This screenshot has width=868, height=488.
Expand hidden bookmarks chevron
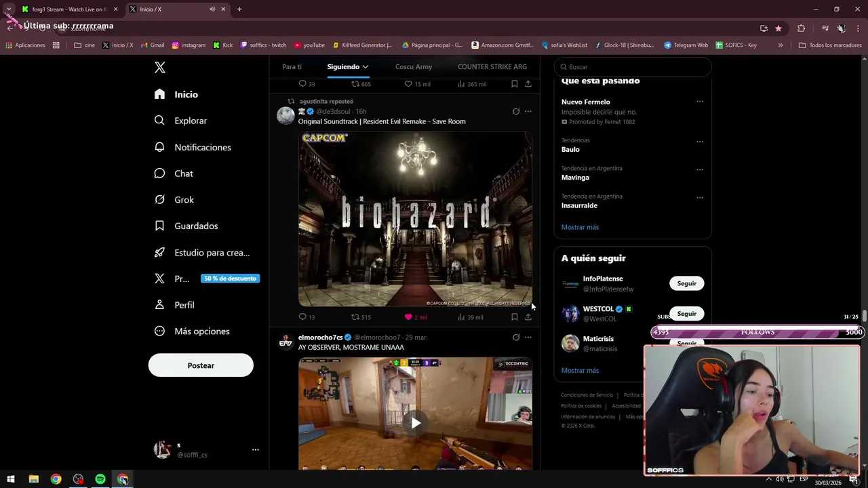click(x=781, y=45)
